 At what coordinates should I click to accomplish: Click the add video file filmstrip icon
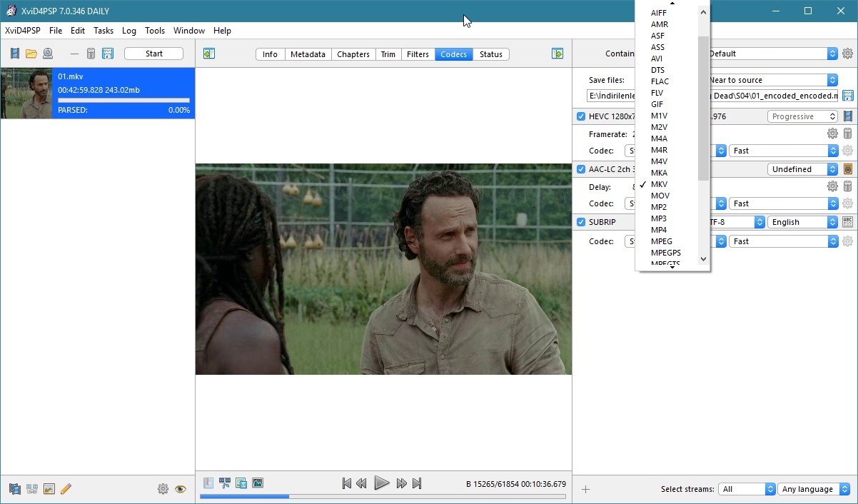tap(15, 54)
